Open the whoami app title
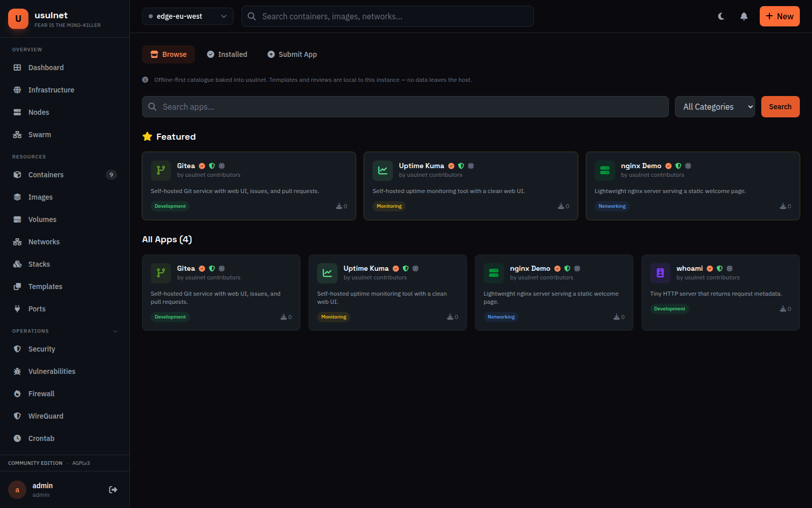The image size is (812, 508). pos(689,269)
